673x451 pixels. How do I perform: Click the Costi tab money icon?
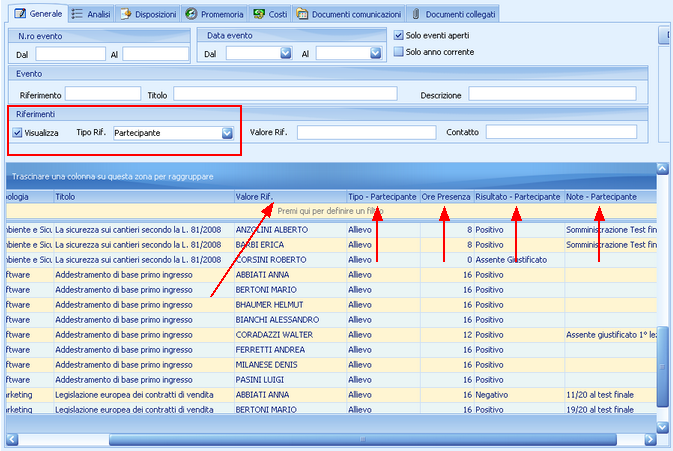click(259, 14)
